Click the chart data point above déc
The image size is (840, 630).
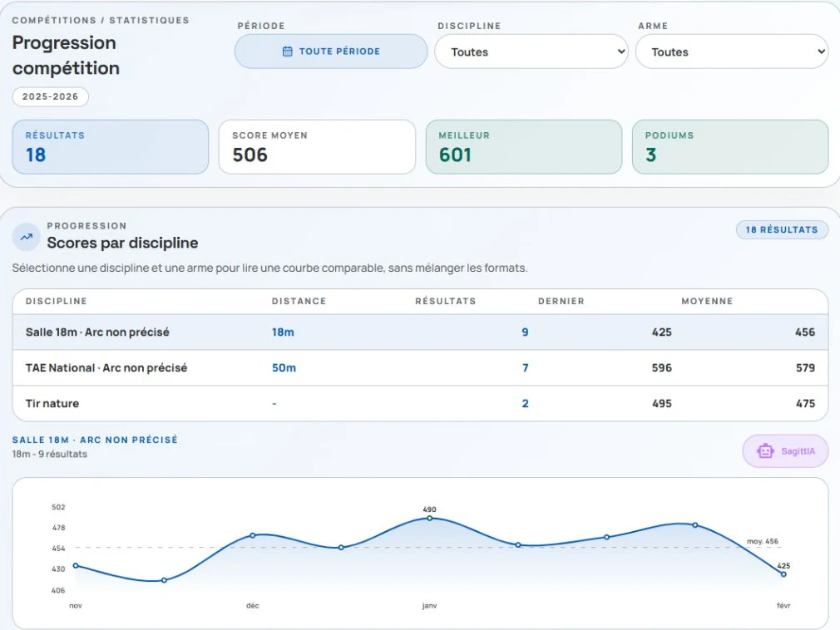pos(252,535)
